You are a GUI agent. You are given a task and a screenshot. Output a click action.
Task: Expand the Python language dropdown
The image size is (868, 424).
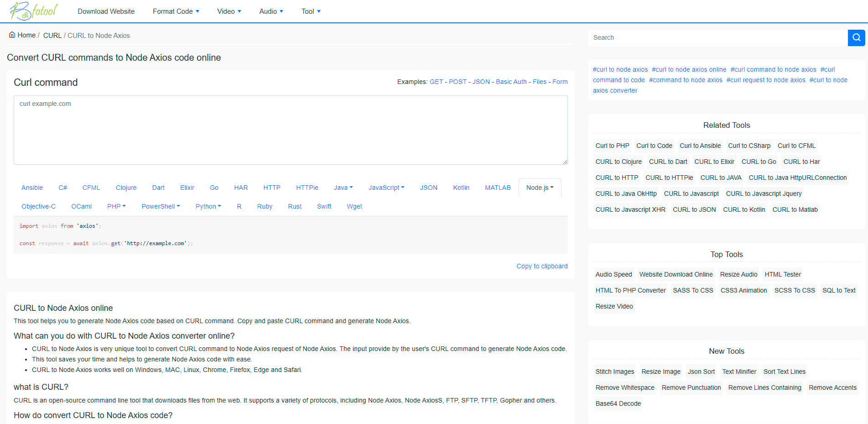point(208,206)
